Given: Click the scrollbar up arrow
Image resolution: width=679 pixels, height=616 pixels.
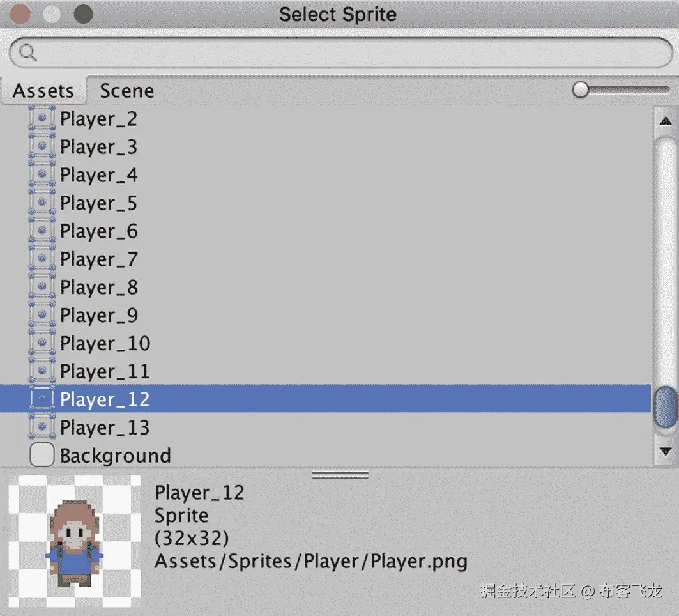Looking at the screenshot, I should (666, 121).
